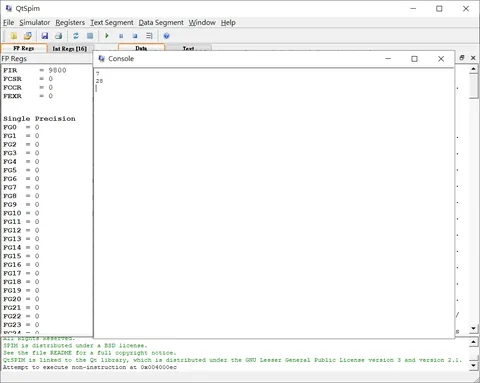Close the Console window

[441, 59]
